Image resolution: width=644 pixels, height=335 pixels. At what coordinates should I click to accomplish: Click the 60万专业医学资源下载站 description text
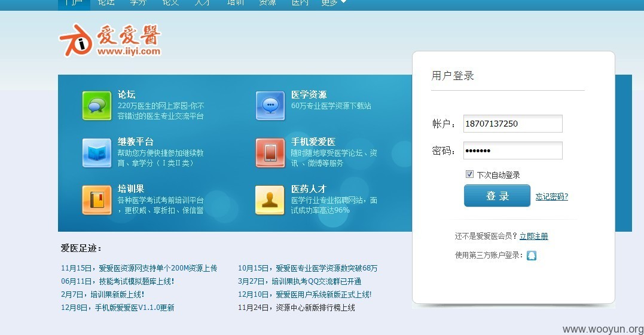tap(331, 106)
